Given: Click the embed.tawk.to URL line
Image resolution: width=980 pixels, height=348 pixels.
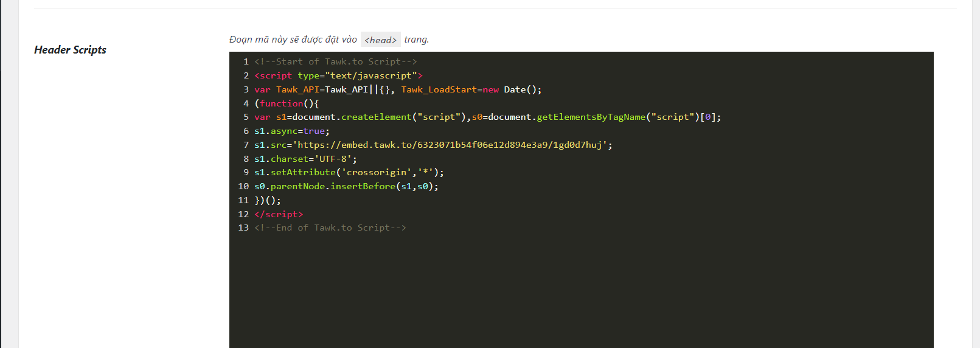Looking at the screenshot, I should pyautogui.click(x=433, y=145).
